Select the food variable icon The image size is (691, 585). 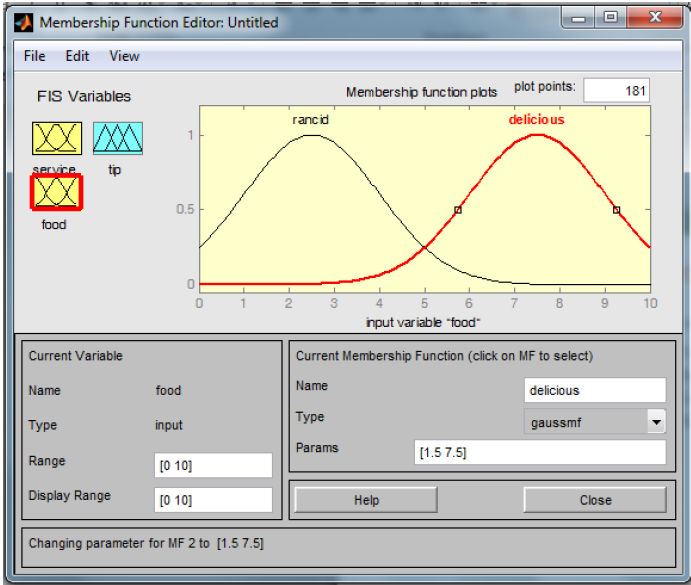tap(56, 192)
